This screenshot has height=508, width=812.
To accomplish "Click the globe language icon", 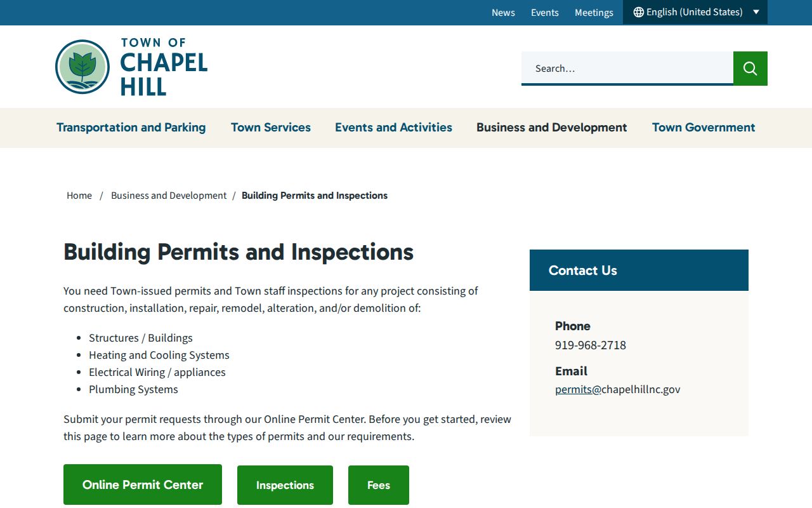I will (x=639, y=12).
